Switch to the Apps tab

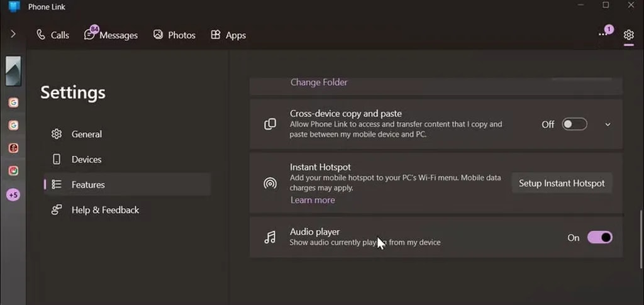[x=228, y=35]
